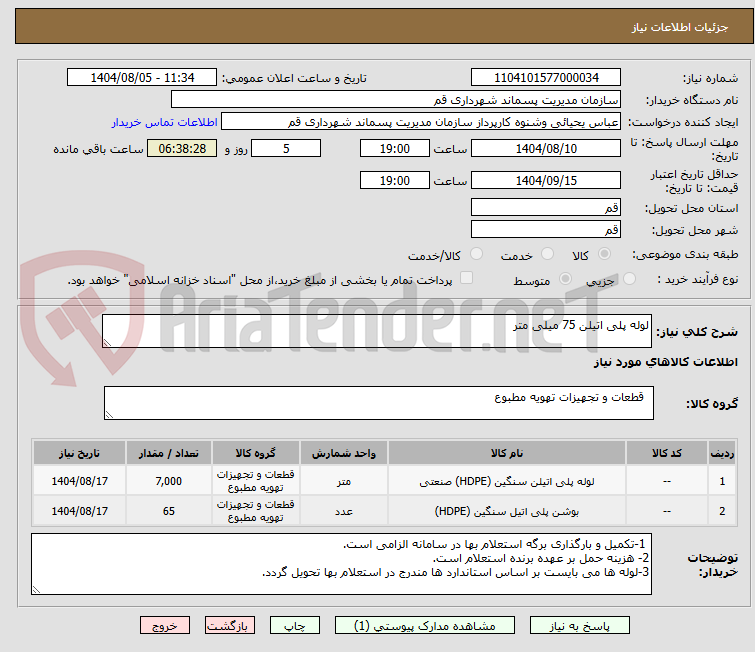This screenshot has height=652, width=755.
Task: Click the remaining time 06:38:28 field
Action: click(x=182, y=148)
